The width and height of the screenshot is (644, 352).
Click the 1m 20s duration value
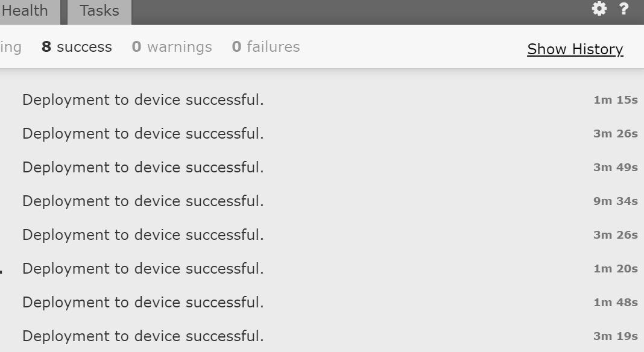tap(615, 269)
